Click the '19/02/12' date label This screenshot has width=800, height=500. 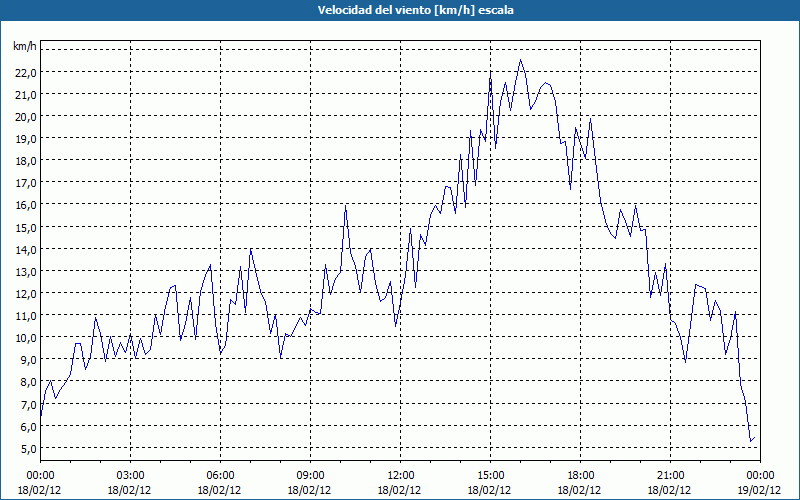(x=760, y=490)
